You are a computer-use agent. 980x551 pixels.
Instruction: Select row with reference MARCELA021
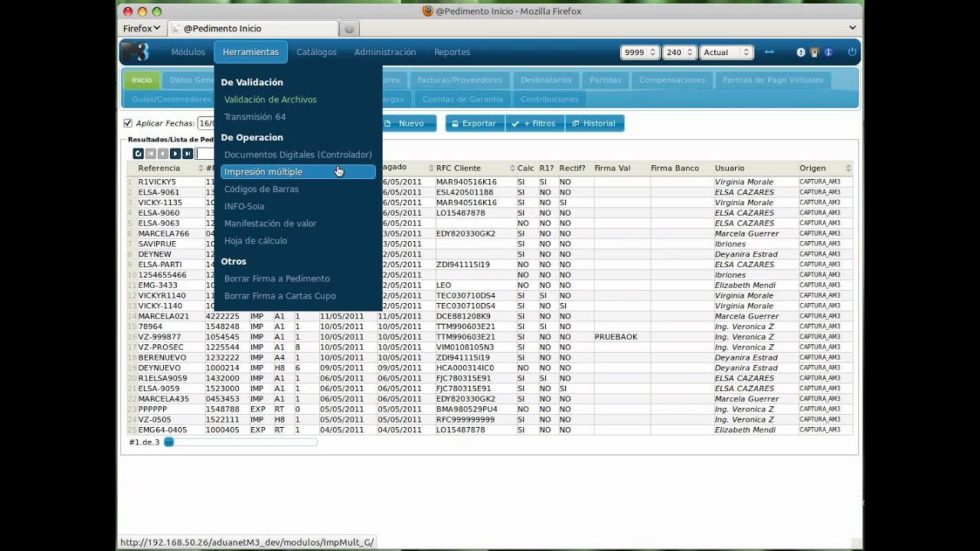(x=489, y=316)
